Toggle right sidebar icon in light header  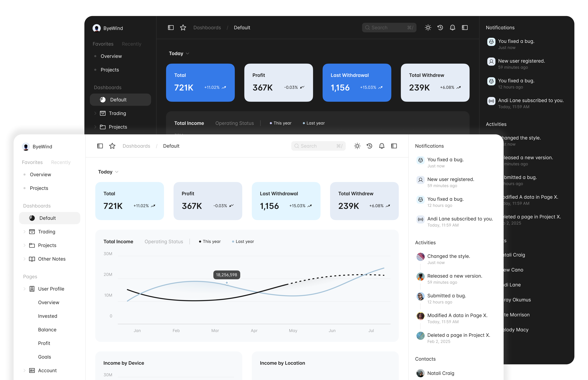click(394, 146)
